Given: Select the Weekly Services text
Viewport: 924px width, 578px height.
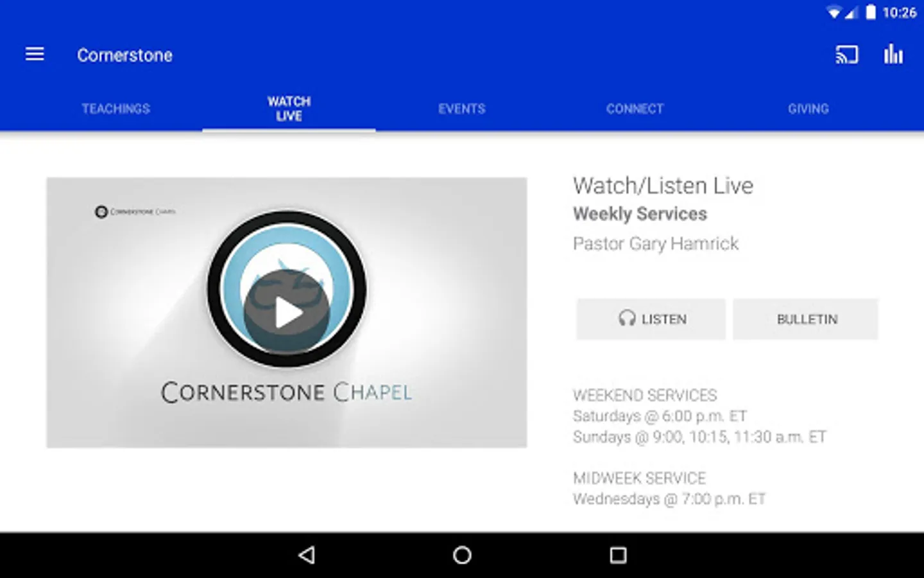Looking at the screenshot, I should point(640,214).
